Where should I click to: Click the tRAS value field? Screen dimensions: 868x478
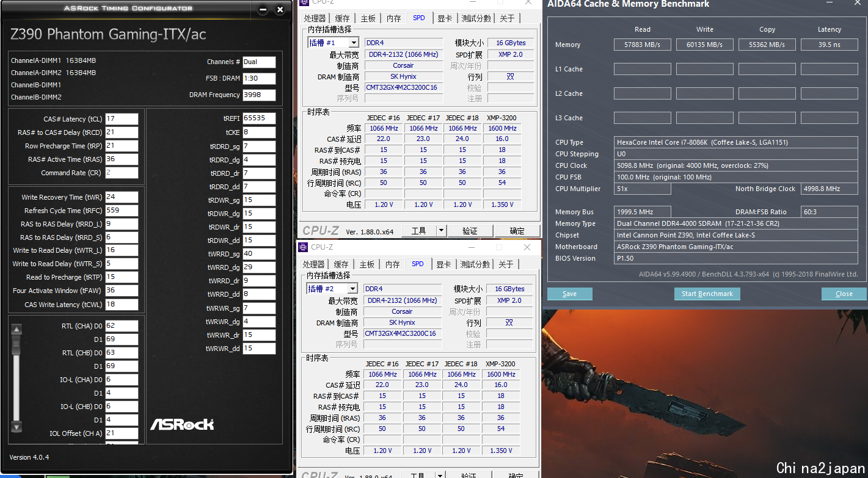coord(122,159)
